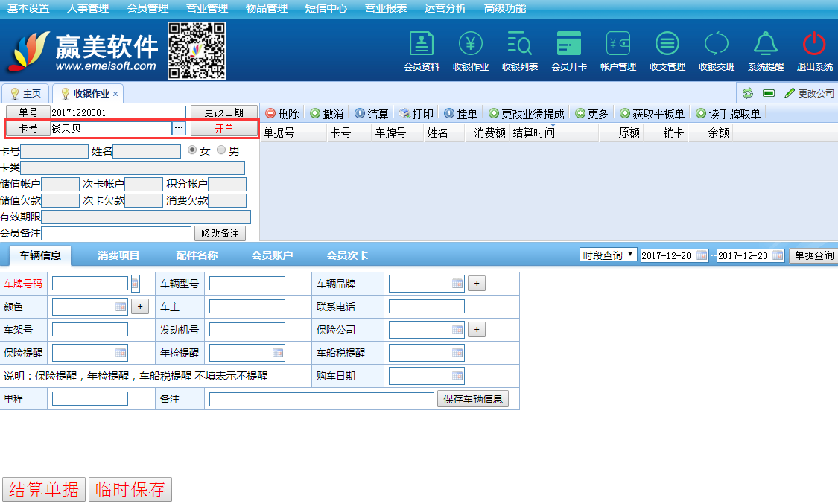The image size is (838, 504).
Task: Click the 收银作业 cashier icon in header
Action: pos(471,45)
